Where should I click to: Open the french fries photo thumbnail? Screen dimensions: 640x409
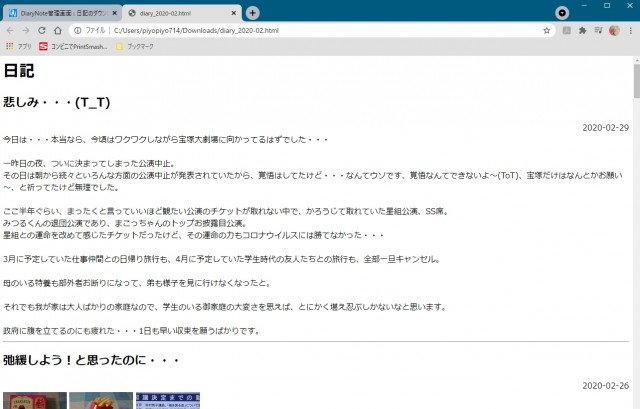coord(101,400)
